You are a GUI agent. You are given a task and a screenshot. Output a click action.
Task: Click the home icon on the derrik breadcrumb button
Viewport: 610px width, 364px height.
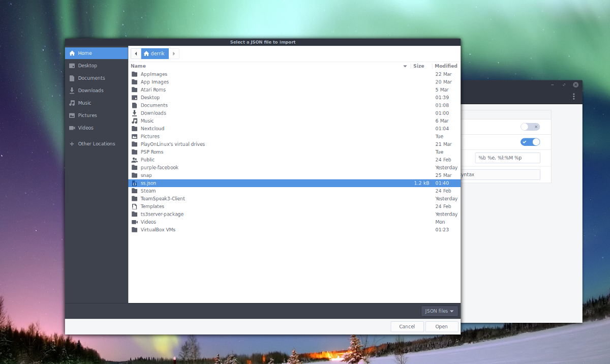pos(145,53)
